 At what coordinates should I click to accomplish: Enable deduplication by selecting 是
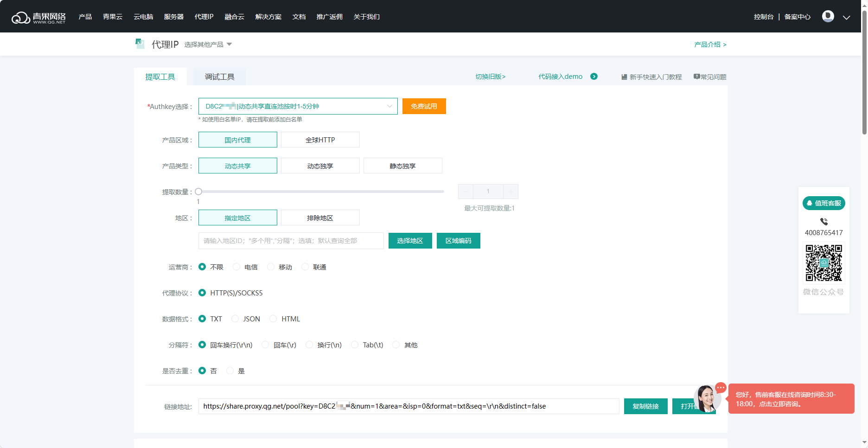coord(230,371)
